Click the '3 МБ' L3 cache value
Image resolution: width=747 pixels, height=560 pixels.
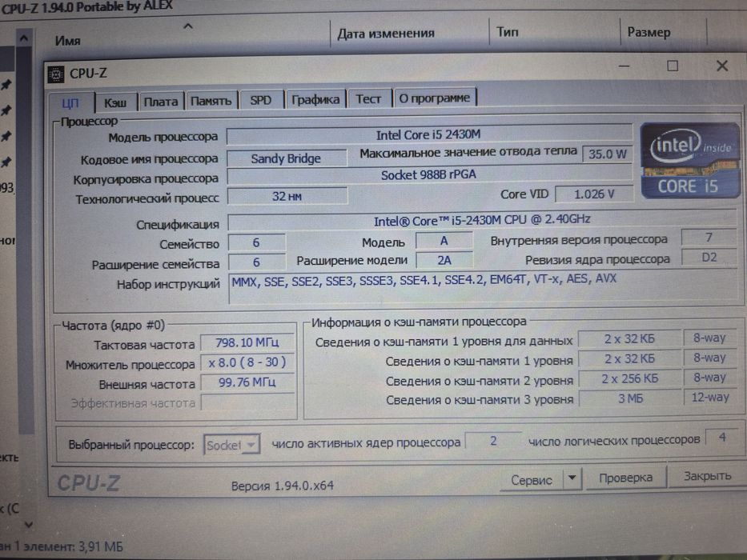point(630,398)
